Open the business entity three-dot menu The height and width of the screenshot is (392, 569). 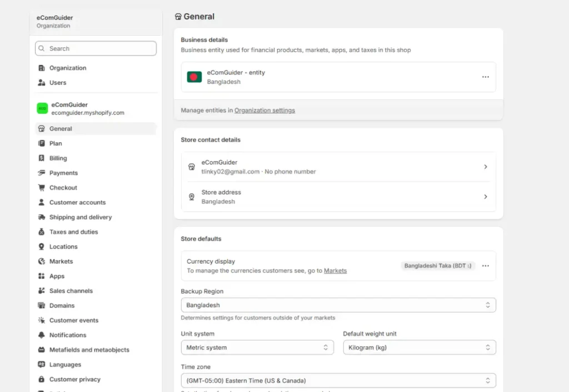[486, 77]
